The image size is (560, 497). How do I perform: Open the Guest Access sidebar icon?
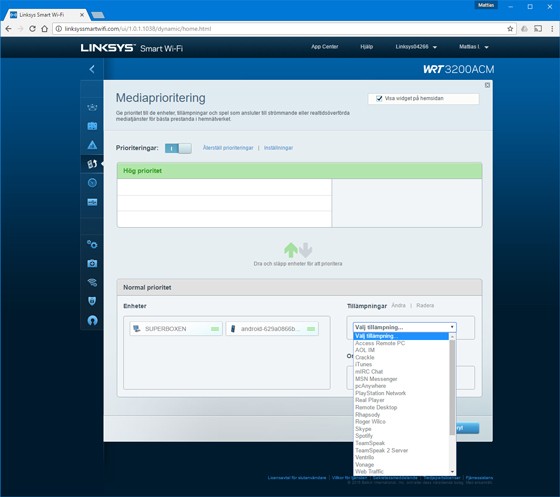(x=92, y=126)
